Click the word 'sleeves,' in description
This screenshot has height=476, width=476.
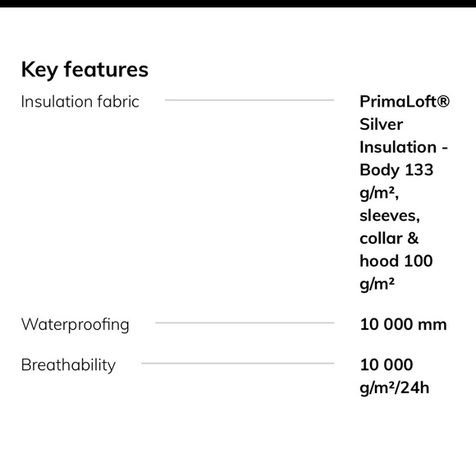390,216
